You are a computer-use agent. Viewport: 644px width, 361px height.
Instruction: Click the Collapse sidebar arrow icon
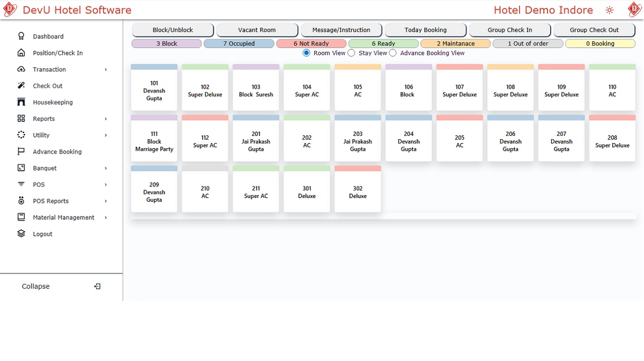click(97, 287)
